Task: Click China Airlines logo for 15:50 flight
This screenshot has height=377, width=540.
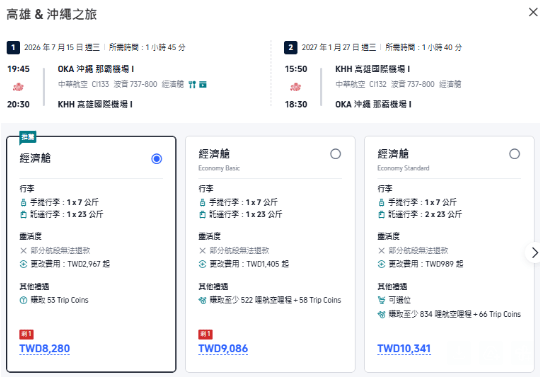Action: [295, 87]
